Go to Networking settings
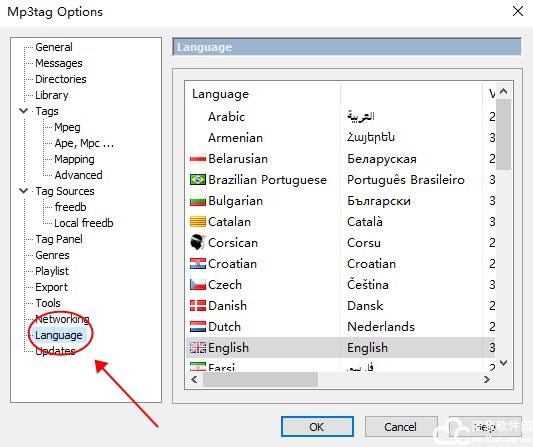Viewport: 533px width, 447px height. coord(62,319)
